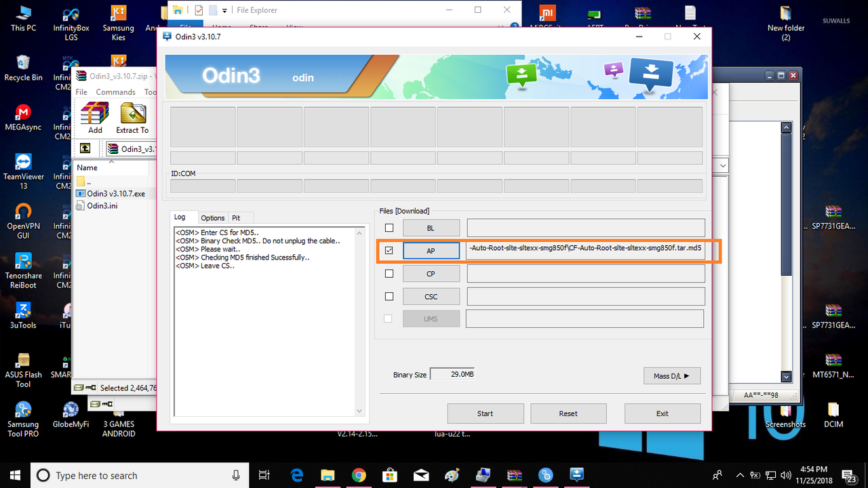Click the AP file path field

point(586,251)
